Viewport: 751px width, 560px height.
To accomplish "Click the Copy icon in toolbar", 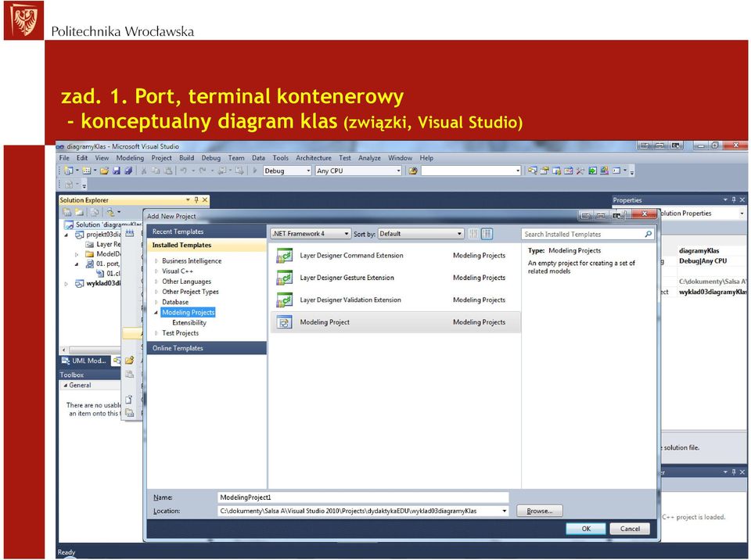I will (156, 171).
